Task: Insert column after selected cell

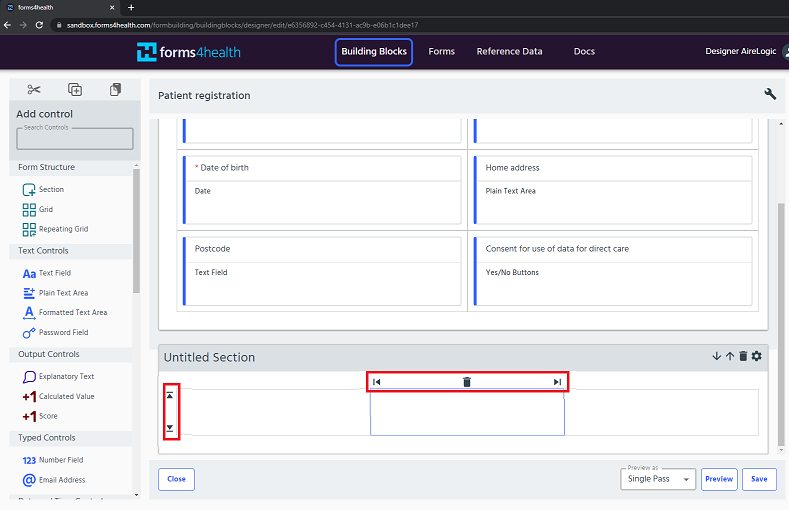Action: pyautogui.click(x=558, y=382)
